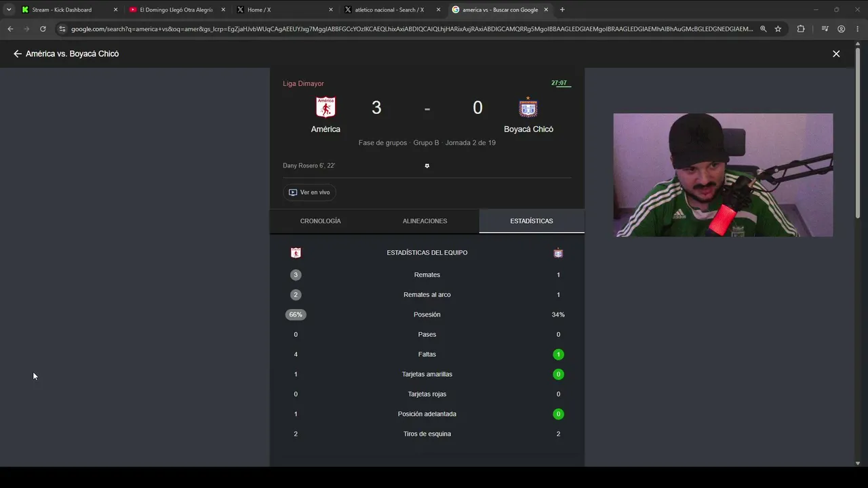868x488 pixels.
Task: Close the america vs Google search tab
Action: (x=546, y=9)
